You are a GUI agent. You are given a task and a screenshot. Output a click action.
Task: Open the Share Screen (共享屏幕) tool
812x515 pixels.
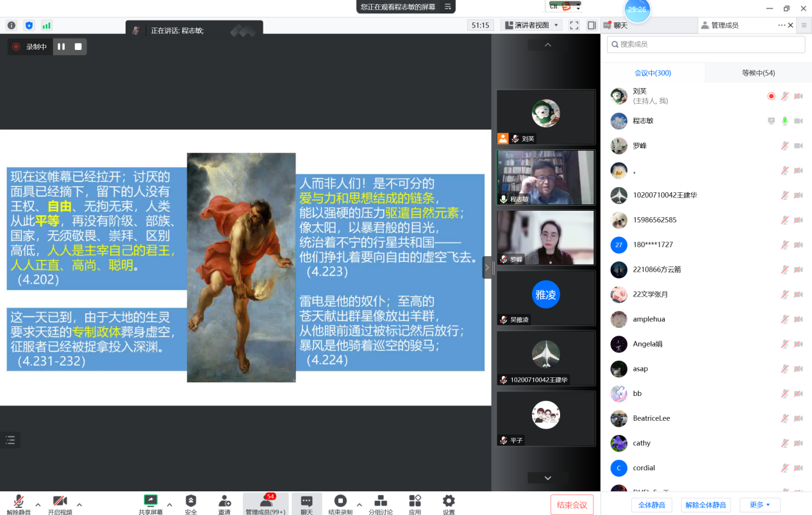pos(151,503)
